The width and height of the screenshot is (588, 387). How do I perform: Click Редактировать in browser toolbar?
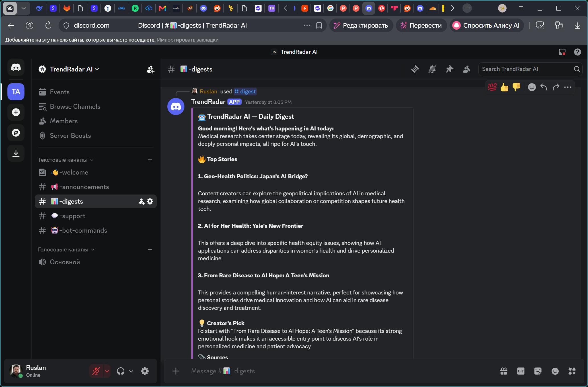tap(361, 25)
